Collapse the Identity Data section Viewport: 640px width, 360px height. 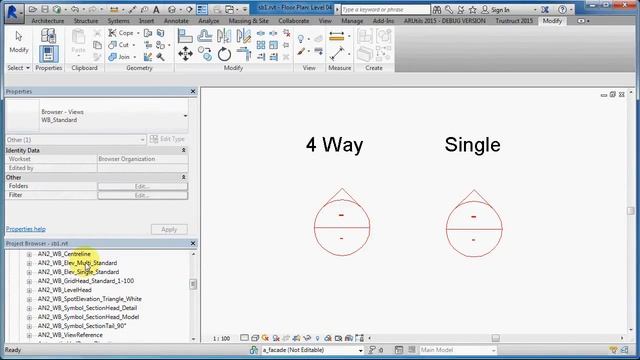184,150
